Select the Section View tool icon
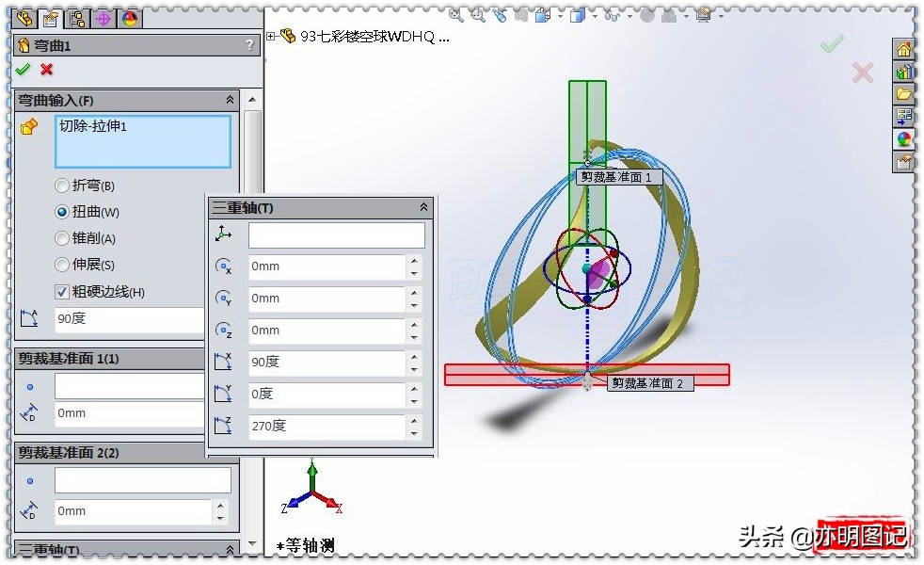This screenshot has height=565, width=924. (x=540, y=16)
